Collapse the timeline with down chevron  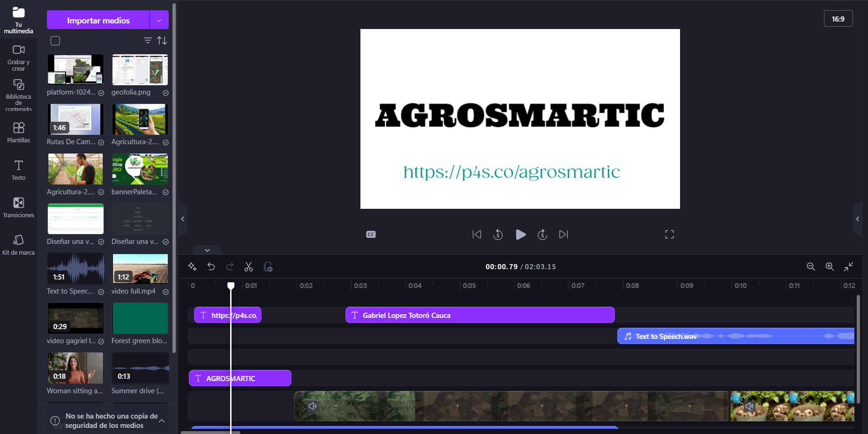point(207,250)
